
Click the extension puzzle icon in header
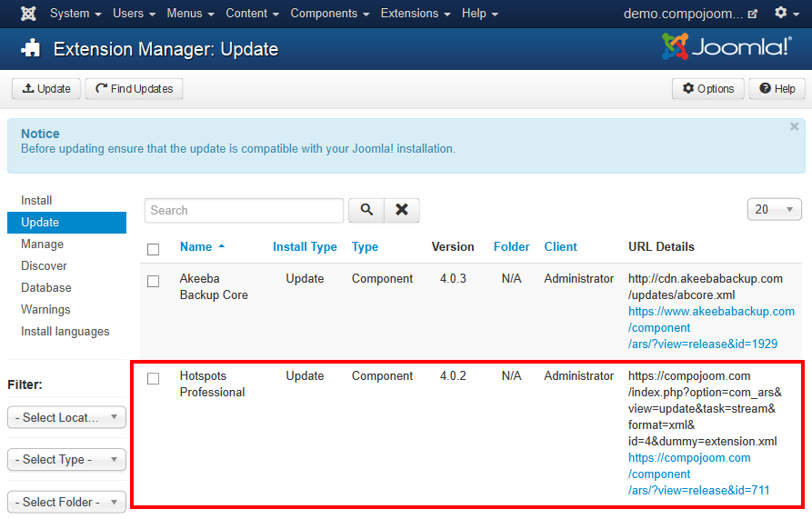31,49
